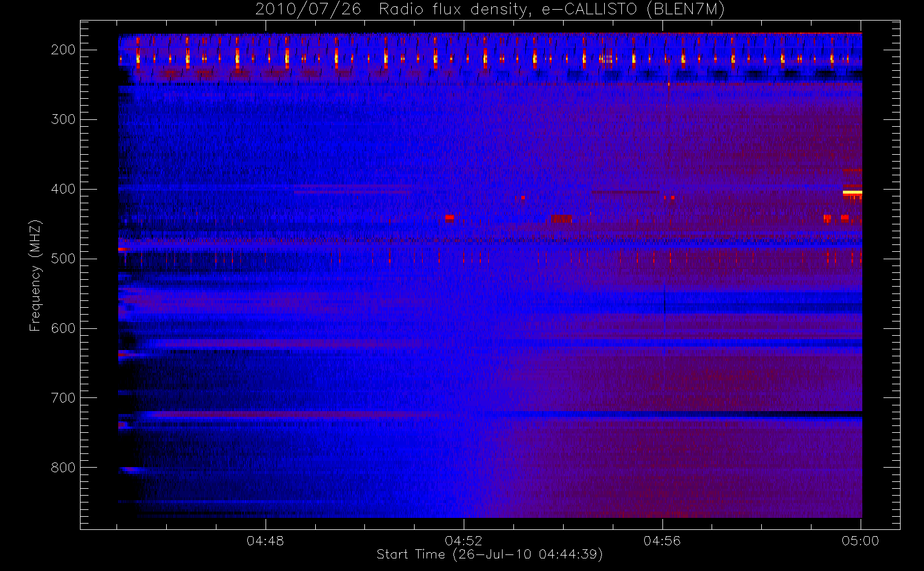Click the 04:48 time tick label
Image resolution: width=924 pixels, height=571 pixels.
(x=265, y=541)
